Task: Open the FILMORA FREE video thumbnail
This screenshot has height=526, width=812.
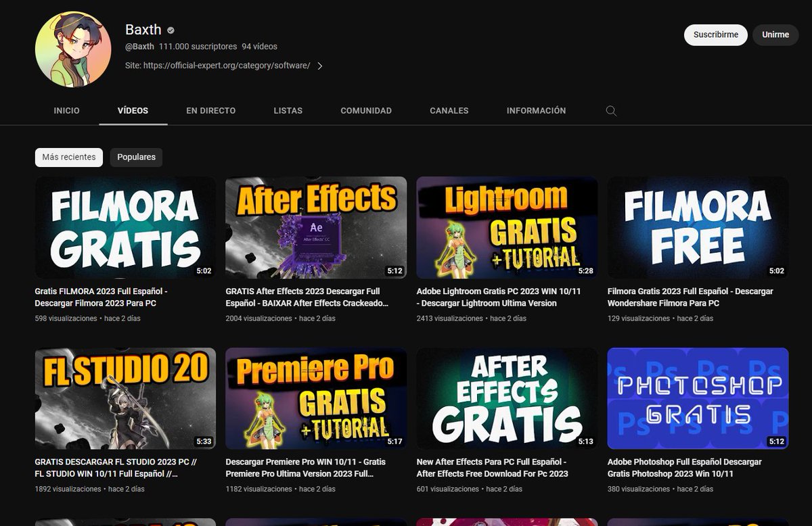Action: [x=698, y=228]
